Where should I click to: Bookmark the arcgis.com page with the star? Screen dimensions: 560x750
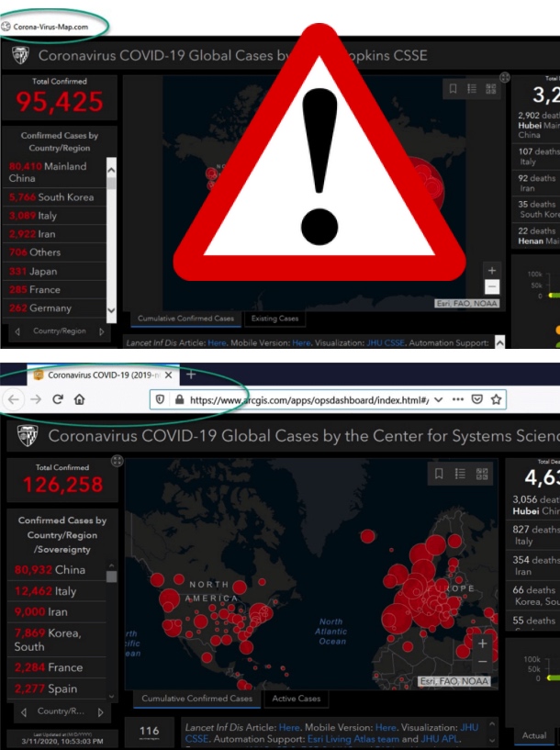coord(497,400)
